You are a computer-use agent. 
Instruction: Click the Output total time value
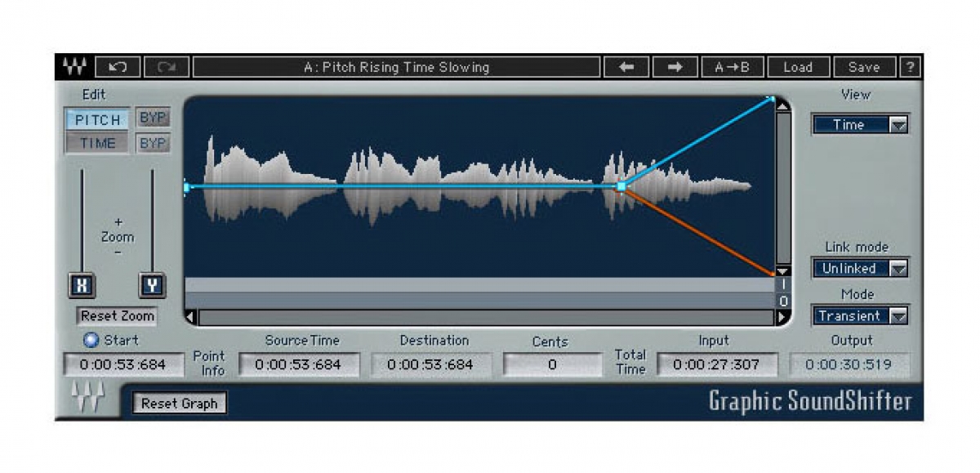[x=849, y=364]
